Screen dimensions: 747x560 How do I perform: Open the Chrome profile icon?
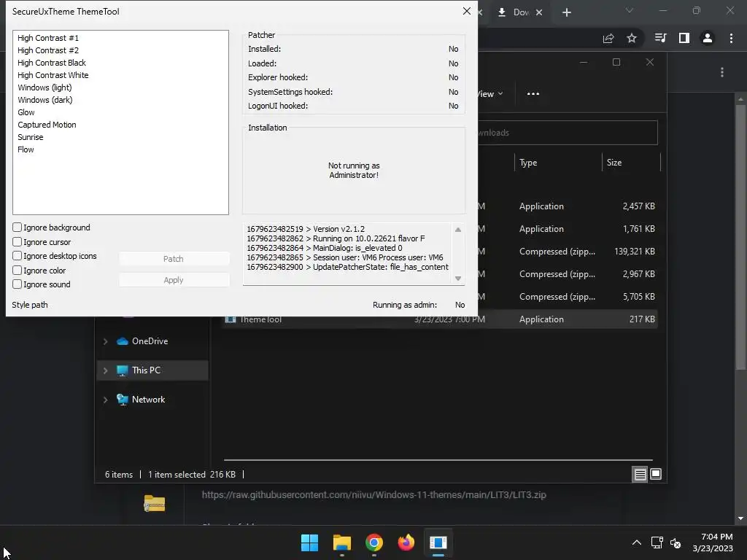coord(708,38)
